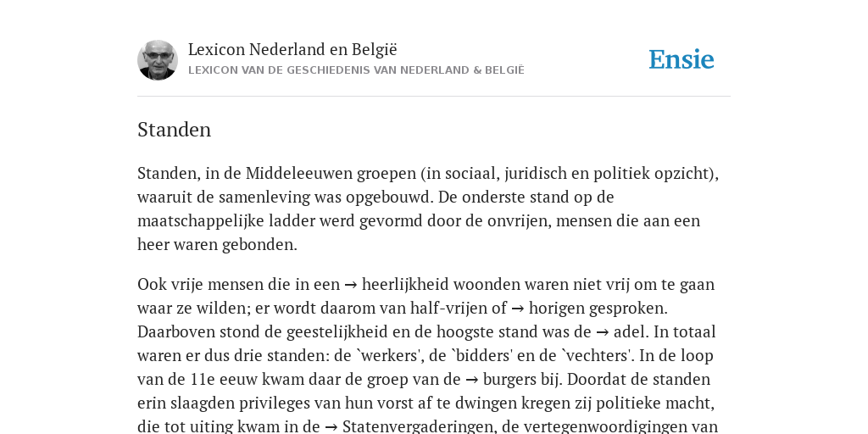
Task: Open Lexicon Nederland en België title
Action: pyautogui.click(x=292, y=49)
